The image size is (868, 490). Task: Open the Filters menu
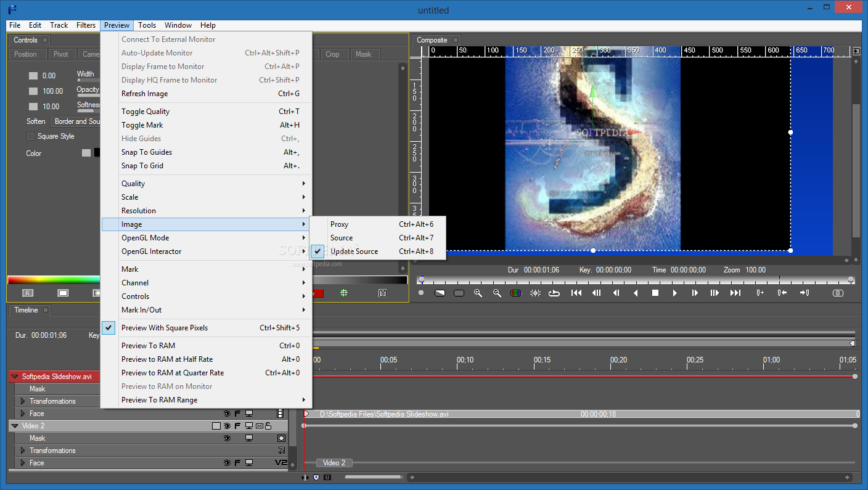pos(86,25)
